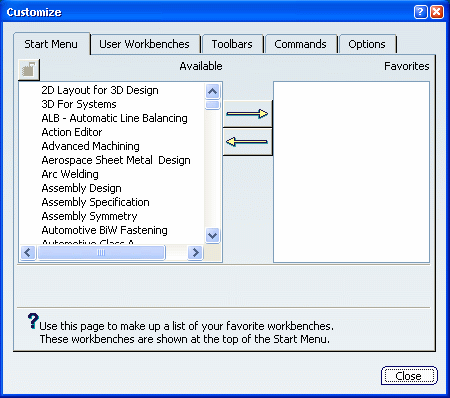
Task: Select 2D Layout for 3D Design
Action: (100, 90)
